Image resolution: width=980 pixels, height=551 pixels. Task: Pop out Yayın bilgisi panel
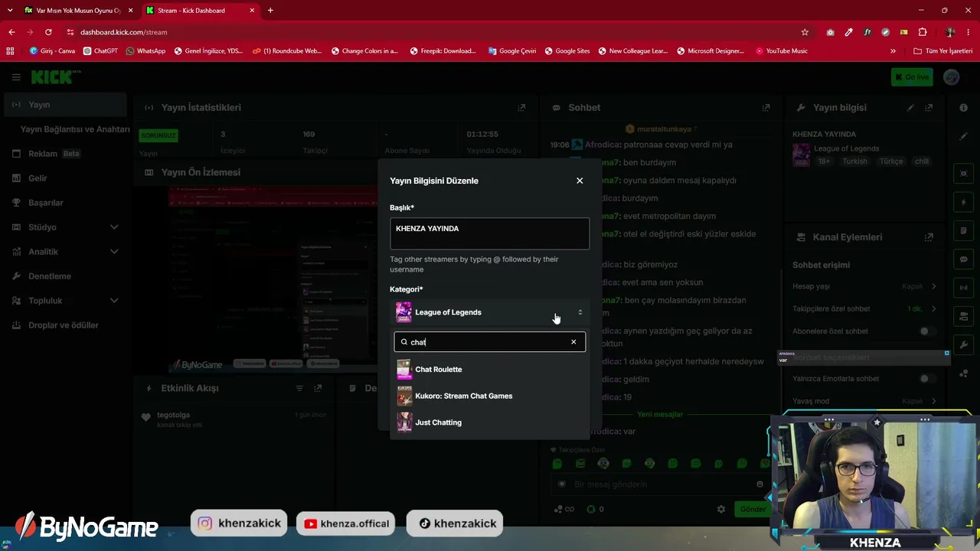[929, 108]
